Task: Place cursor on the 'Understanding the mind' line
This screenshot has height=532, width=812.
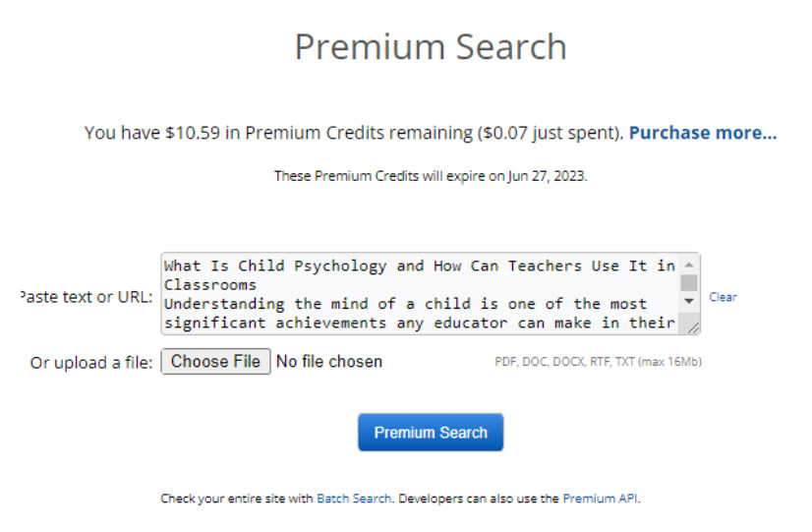Action: tap(405, 304)
